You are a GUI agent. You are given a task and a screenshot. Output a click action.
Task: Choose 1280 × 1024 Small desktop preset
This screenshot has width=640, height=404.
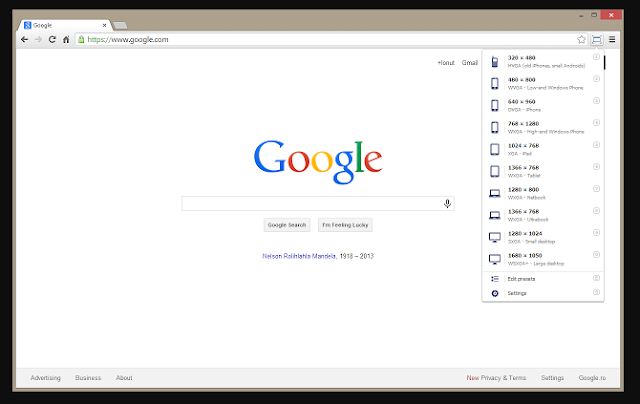click(x=542, y=238)
